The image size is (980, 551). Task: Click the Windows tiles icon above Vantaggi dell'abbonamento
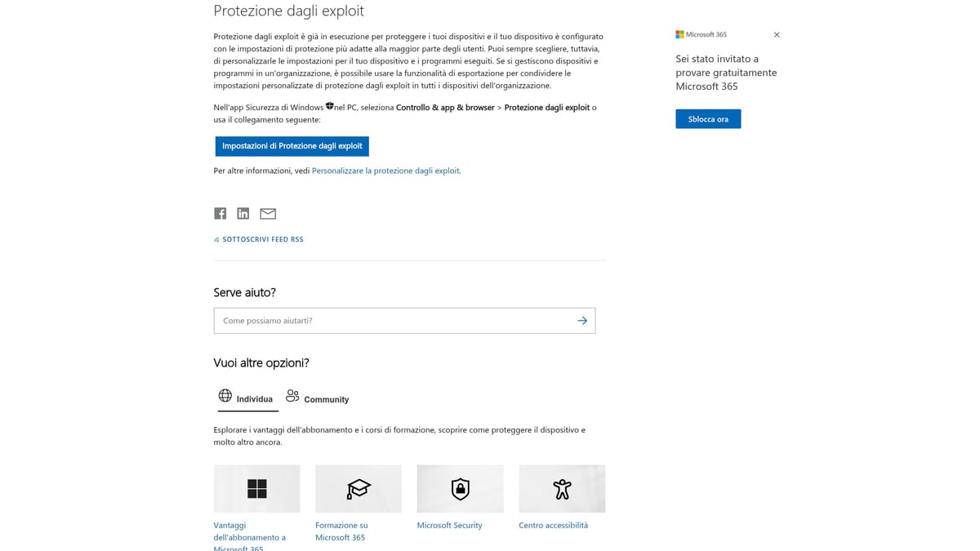[x=256, y=488]
